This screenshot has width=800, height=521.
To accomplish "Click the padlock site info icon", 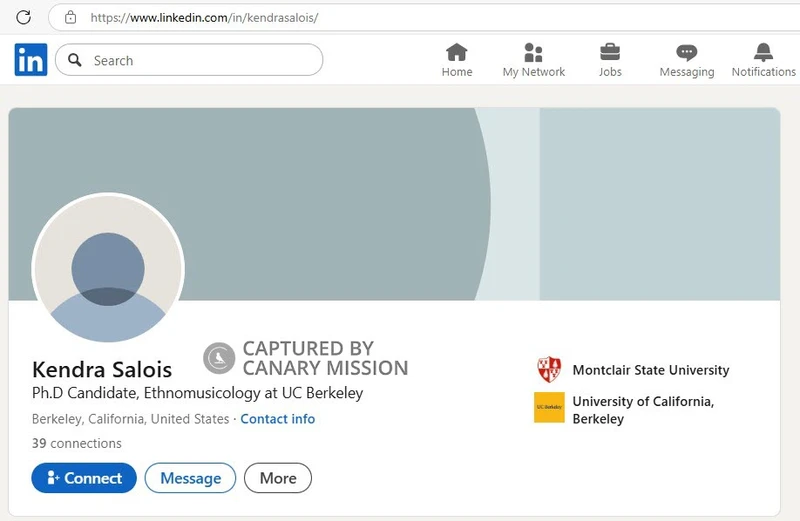I will click(x=70, y=17).
